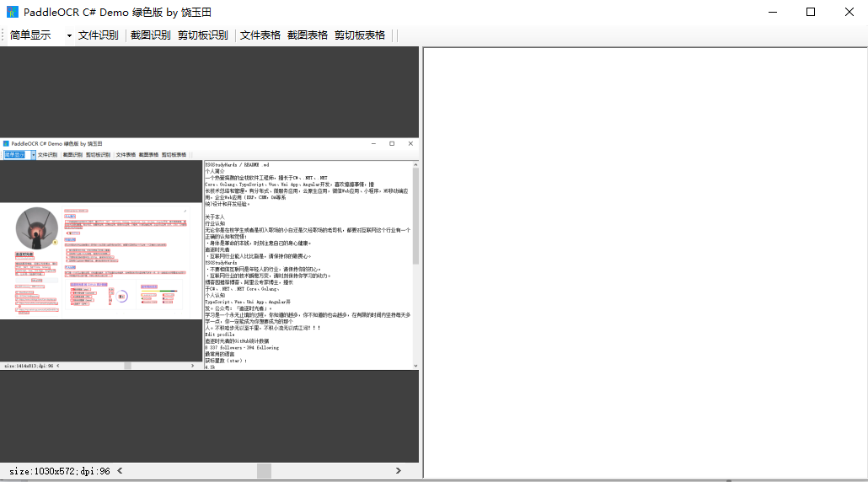Close the PaddleOCR C# Demo window
This screenshot has height=482, width=868.
tap(849, 12)
